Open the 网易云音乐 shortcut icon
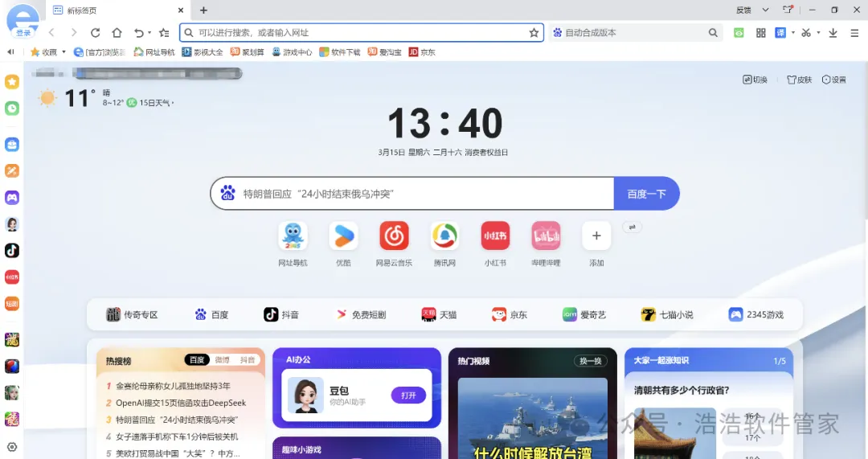Screen dimensions: 868x459 tap(394, 236)
